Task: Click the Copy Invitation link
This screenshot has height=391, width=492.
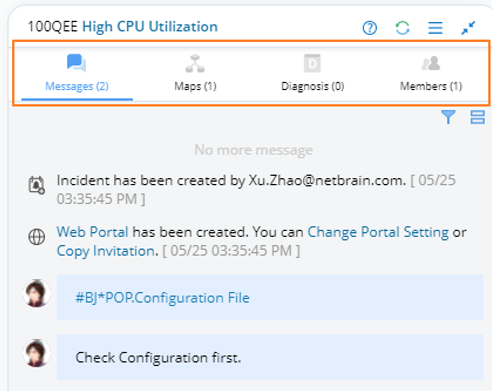Action: [106, 251]
